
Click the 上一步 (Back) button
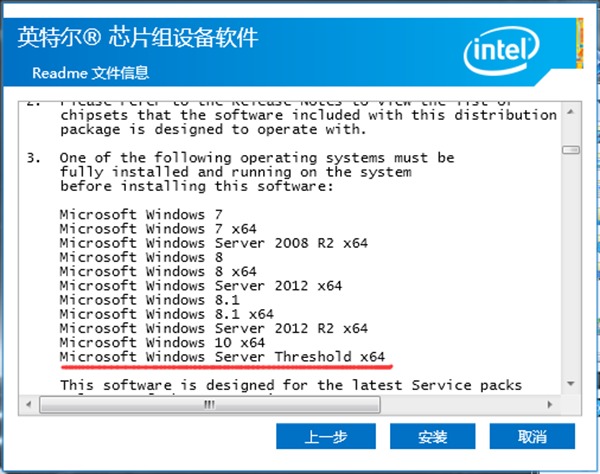[326, 437]
